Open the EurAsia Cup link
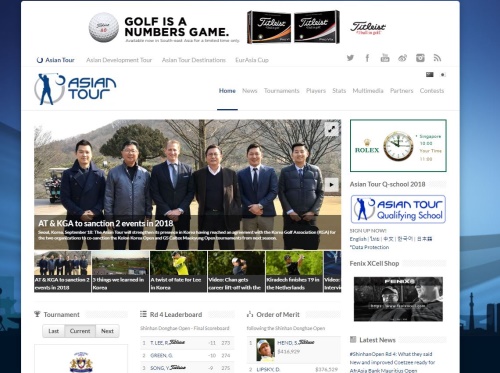 click(252, 60)
